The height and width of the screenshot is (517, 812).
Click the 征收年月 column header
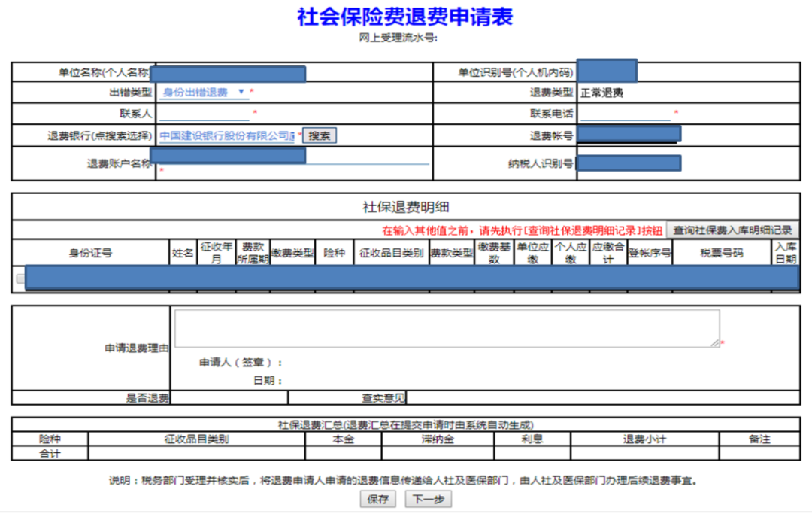(x=217, y=253)
